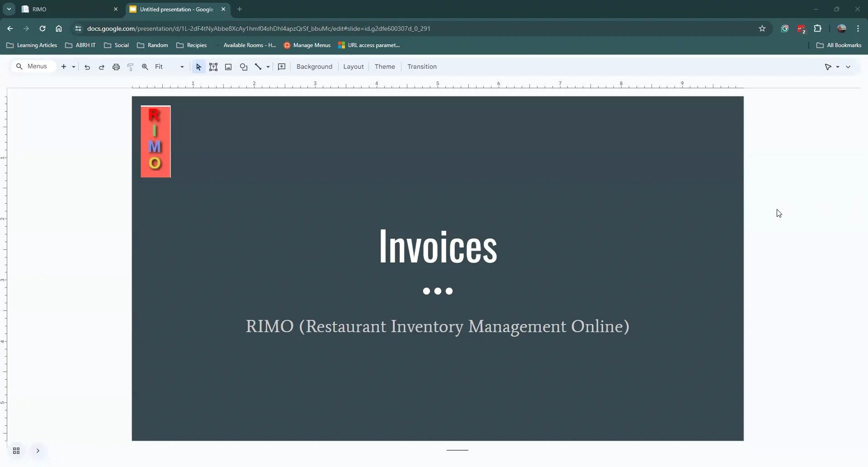Viewport: 868px width, 467px height.
Task: Expand the new slide dropdown arrow
Action: [x=73, y=67]
